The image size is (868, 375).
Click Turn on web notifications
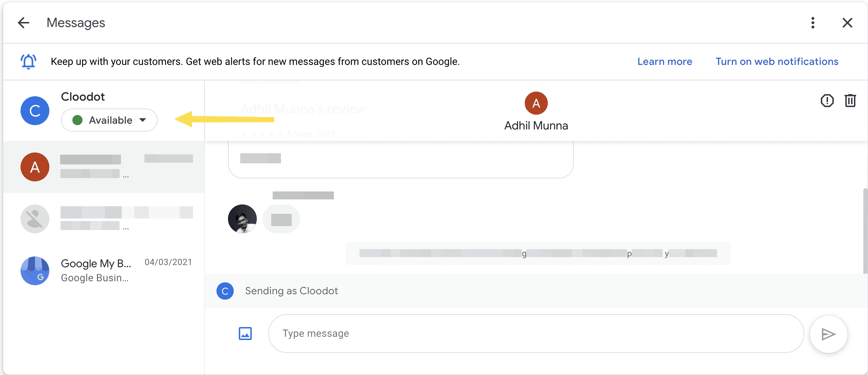[x=777, y=62]
